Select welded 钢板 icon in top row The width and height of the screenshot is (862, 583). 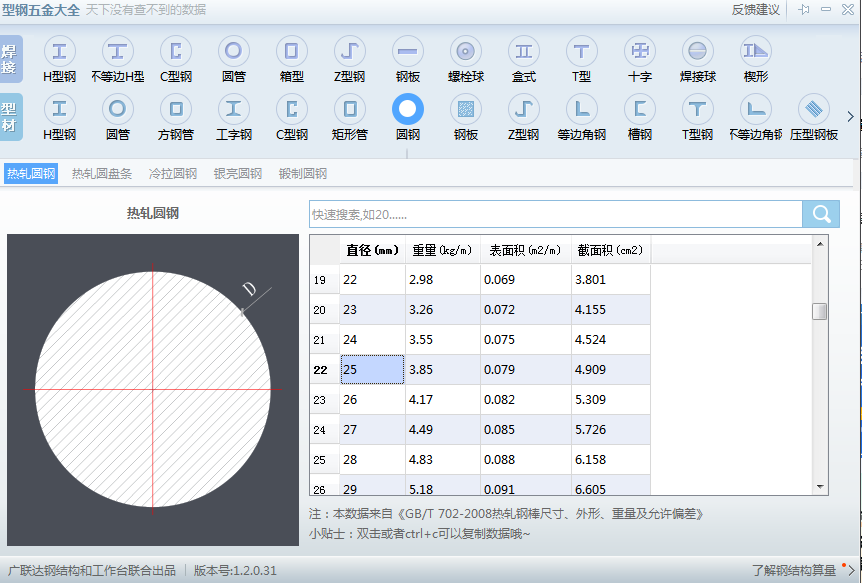408,52
